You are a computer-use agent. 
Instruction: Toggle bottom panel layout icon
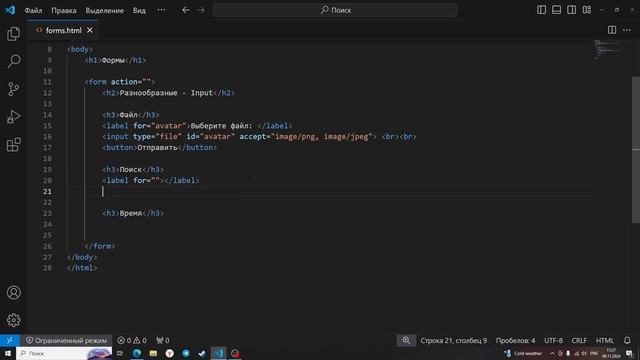click(556, 10)
